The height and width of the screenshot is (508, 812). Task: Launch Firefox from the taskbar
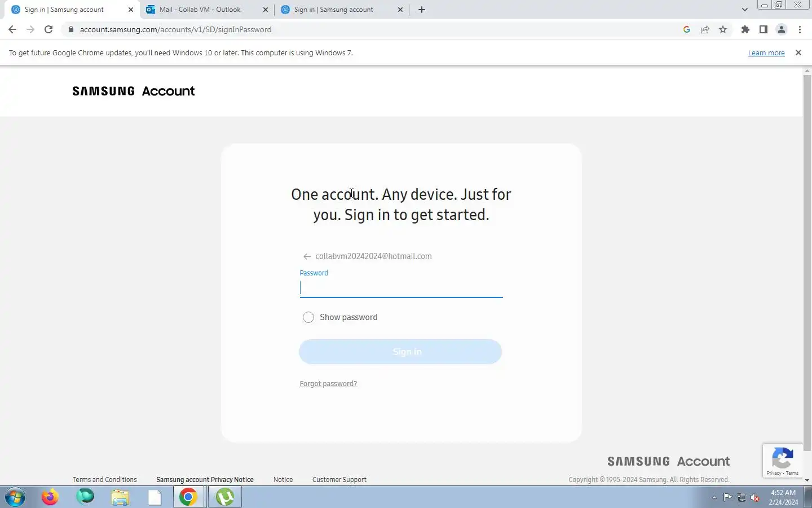pos(50,497)
